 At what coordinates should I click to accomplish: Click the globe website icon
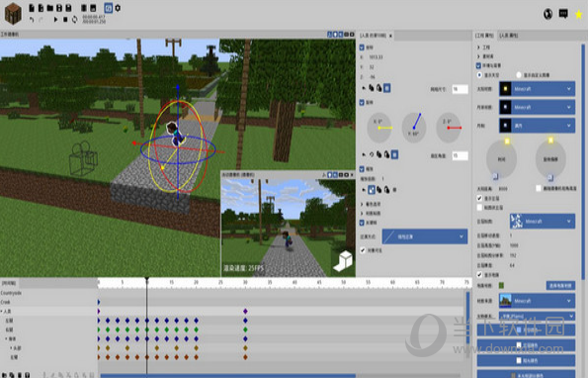coord(547,14)
